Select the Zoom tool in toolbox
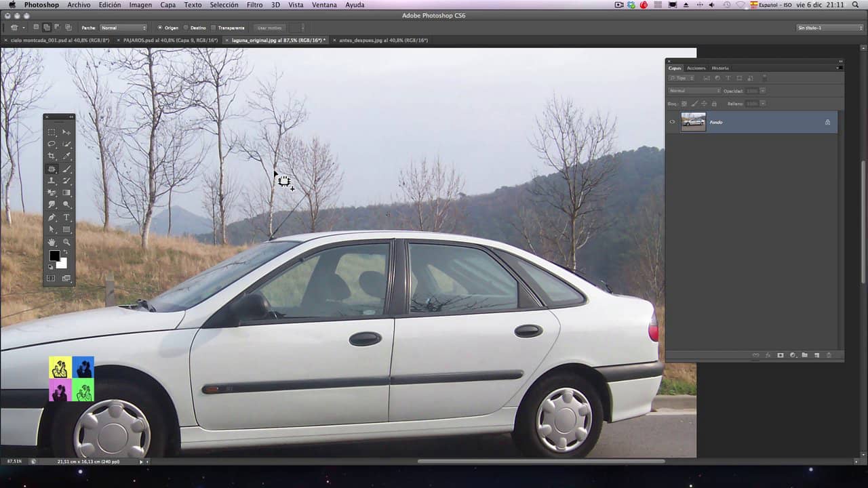Viewport: 868px width, 488px height. (66, 242)
